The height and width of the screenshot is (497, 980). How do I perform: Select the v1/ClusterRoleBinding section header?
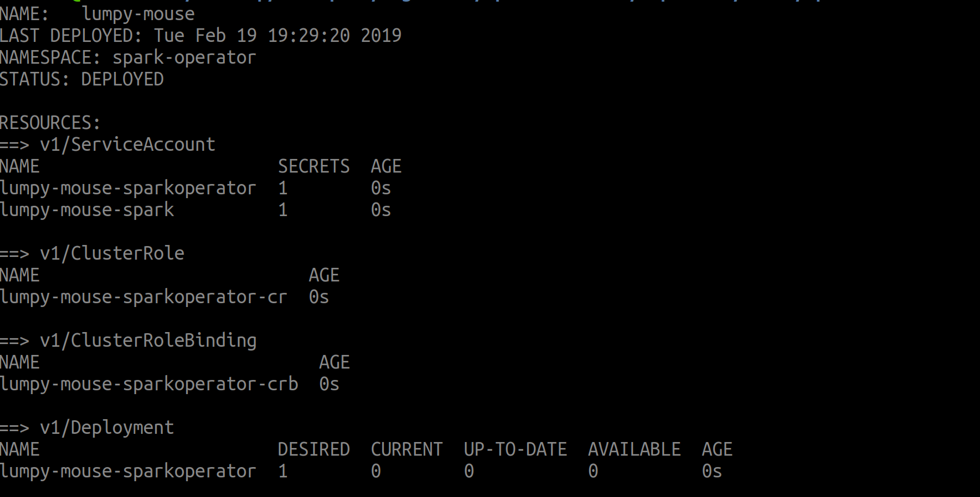129,340
